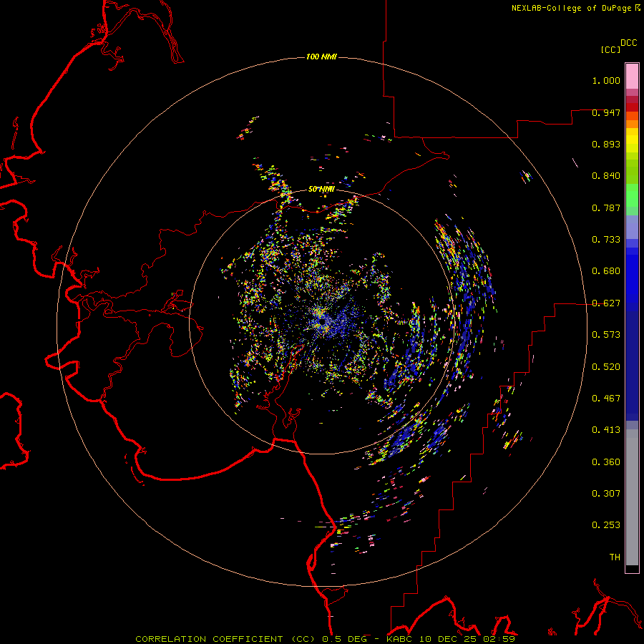Viewport: 644px width, 644px height.
Task: Click the 0.733 legend value
Action: tap(606, 240)
